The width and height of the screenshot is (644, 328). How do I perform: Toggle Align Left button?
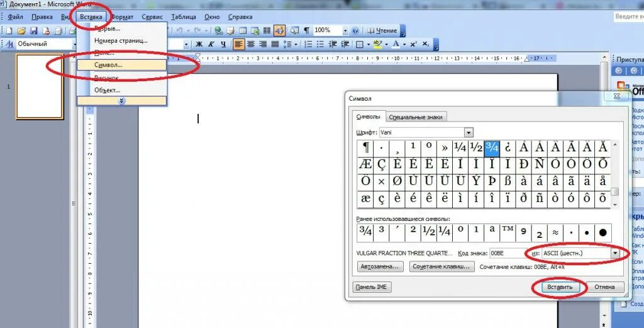coord(238,44)
